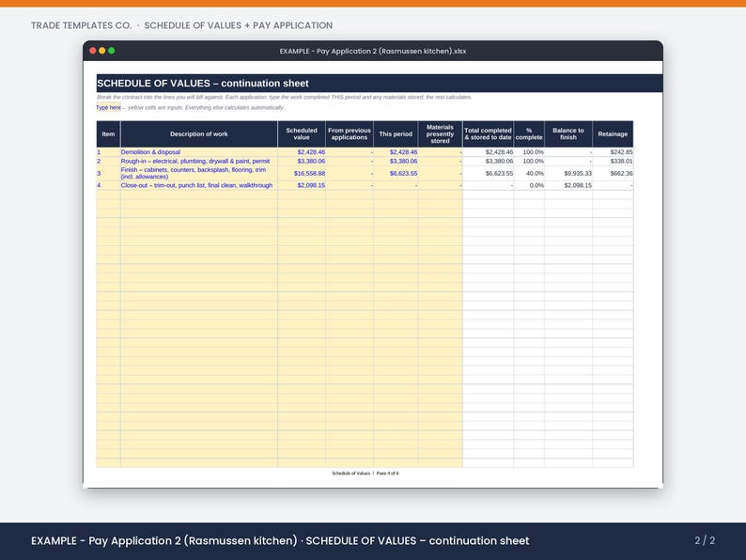Click the yellow 'Type here' sample cell
This screenshot has width=746, height=560.
[108, 107]
